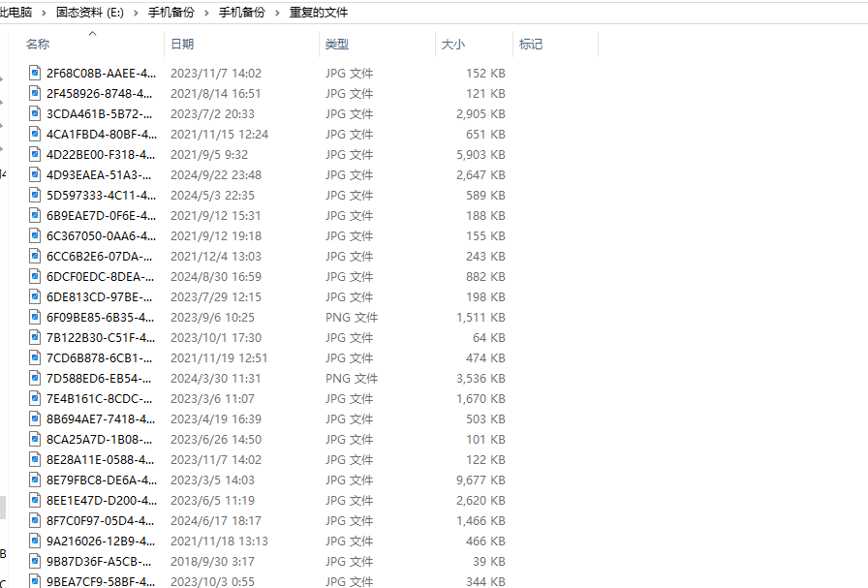Select file name 8E79FBC8-DE6A-4...

102,480
